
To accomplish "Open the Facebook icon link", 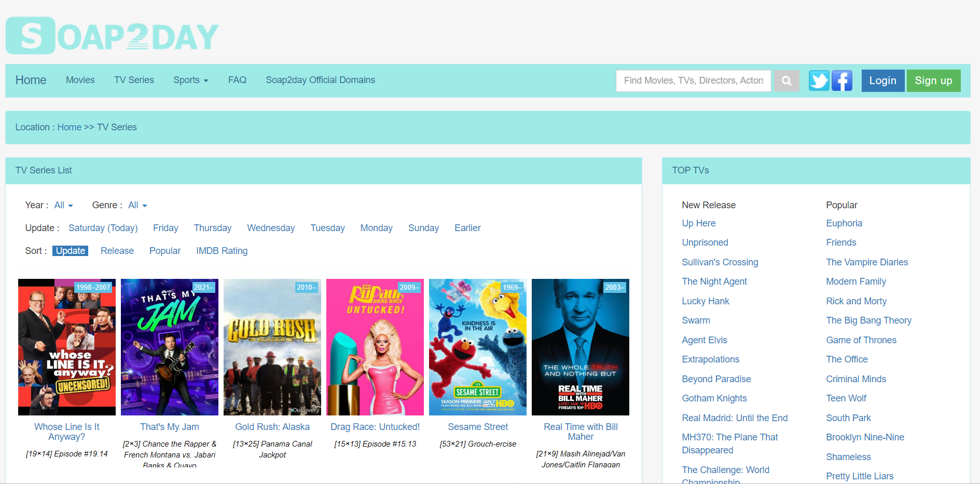I will click(842, 80).
